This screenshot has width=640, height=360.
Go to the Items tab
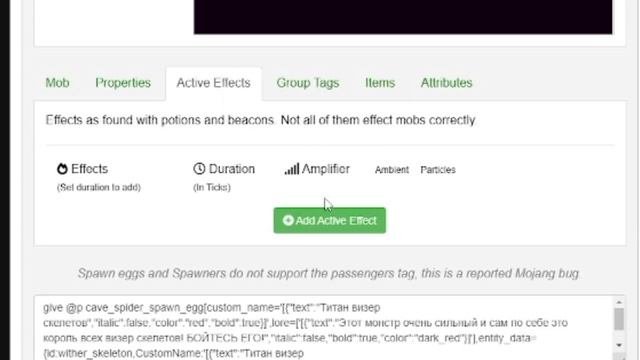[x=380, y=83]
